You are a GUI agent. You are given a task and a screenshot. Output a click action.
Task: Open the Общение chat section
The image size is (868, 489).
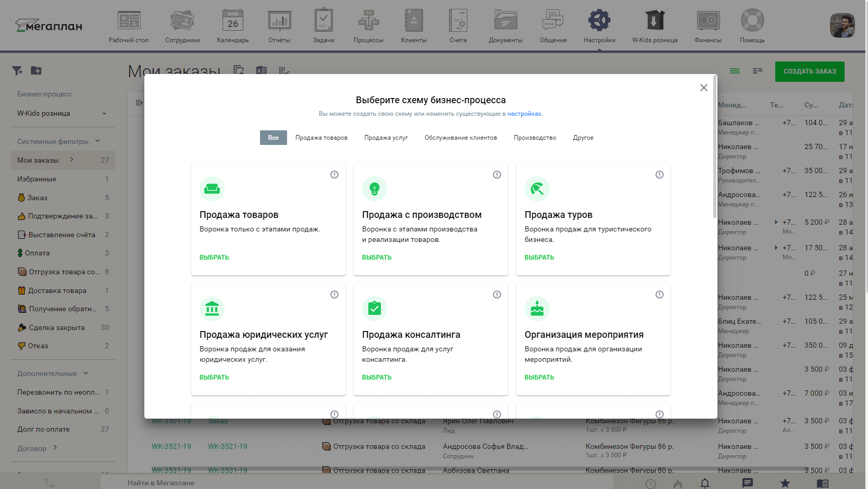click(x=553, y=26)
